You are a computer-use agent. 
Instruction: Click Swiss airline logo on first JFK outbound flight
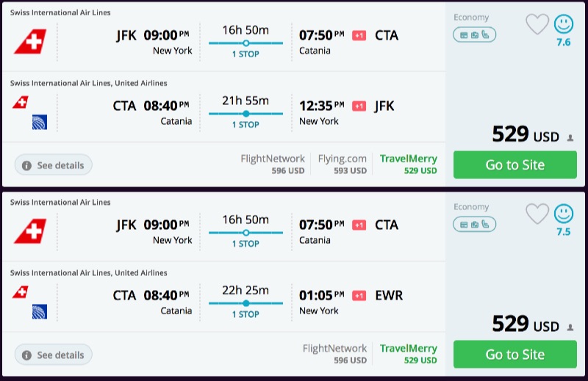(x=29, y=42)
